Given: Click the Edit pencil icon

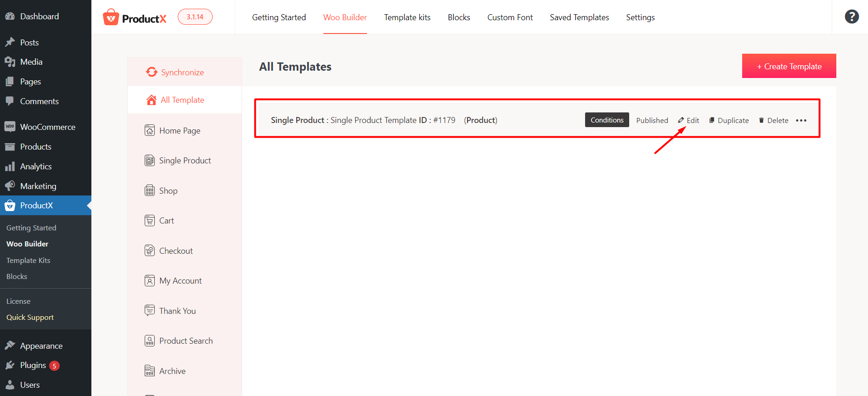Looking at the screenshot, I should click(x=681, y=120).
